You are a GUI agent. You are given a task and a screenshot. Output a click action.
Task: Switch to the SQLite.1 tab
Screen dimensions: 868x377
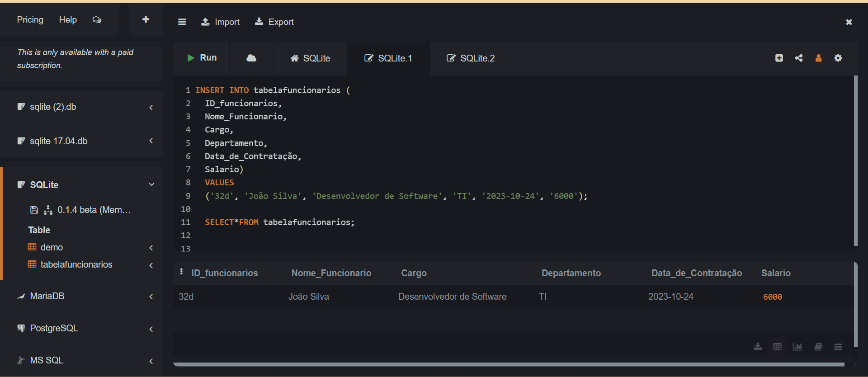click(388, 58)
